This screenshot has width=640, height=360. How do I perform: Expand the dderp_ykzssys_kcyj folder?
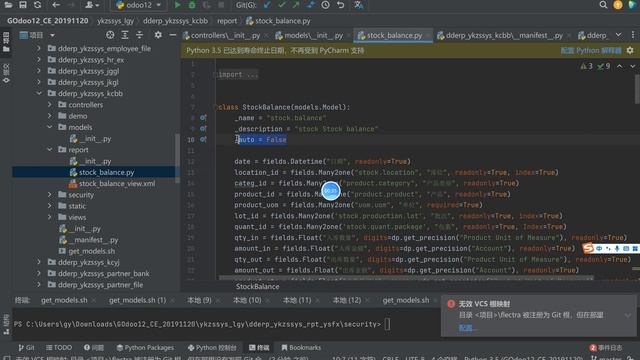[39, 262]
